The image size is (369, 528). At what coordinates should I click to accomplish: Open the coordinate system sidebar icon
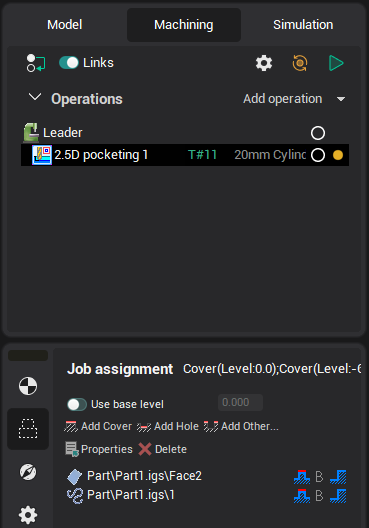coord(28,386)
